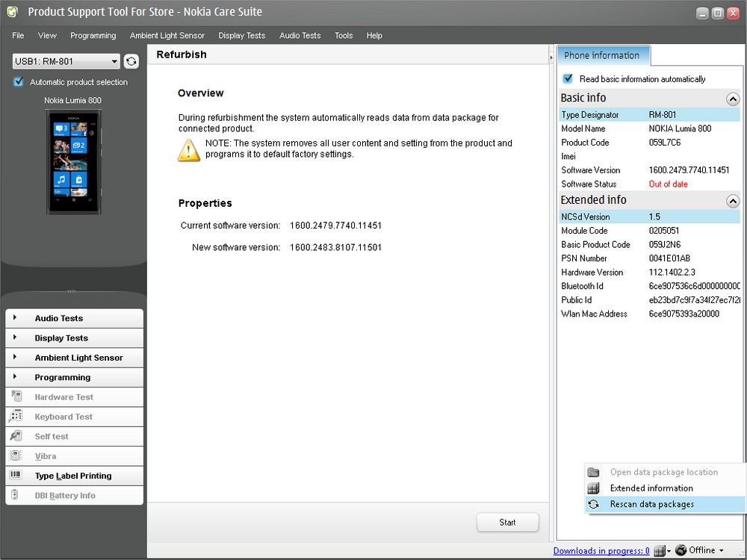This screenshot has height=560, width=747.
Task: Click the Module Code value 0205051
Action: click(x=664, y=231)
